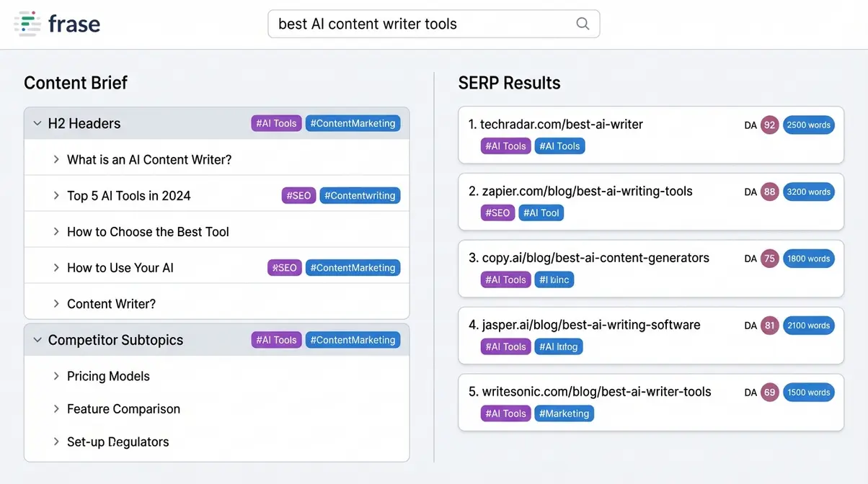Select the #ContentMarketing tag on Competitor Subtopics
Viewport: 868px width, 484px height.
pos(353,339)
